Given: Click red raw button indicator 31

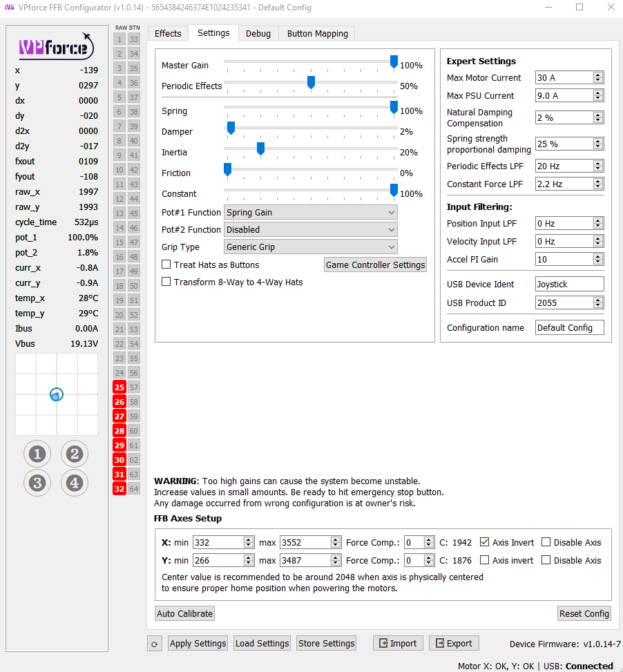Looking at the screenshot, I should click(x=119, y=474).
